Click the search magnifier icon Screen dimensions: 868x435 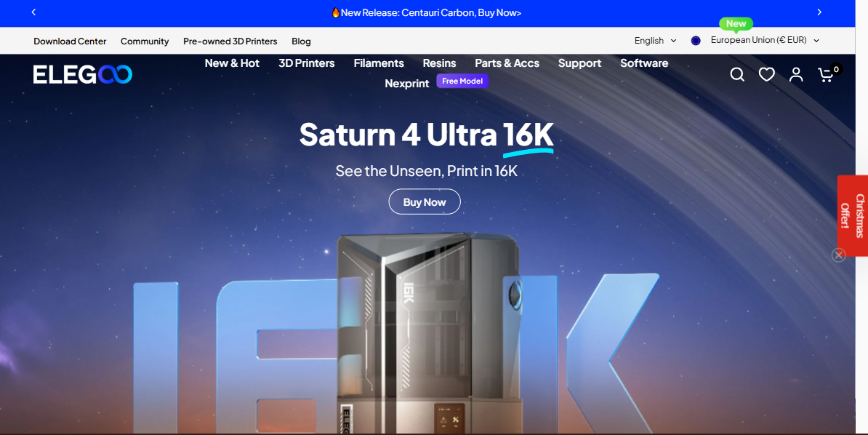point(737,74)
